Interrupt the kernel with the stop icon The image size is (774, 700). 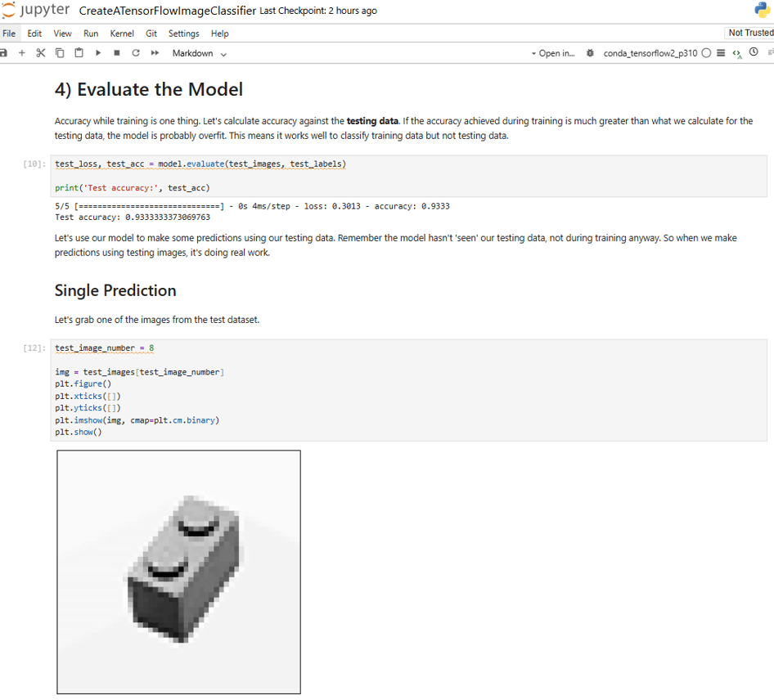[117, 53]
